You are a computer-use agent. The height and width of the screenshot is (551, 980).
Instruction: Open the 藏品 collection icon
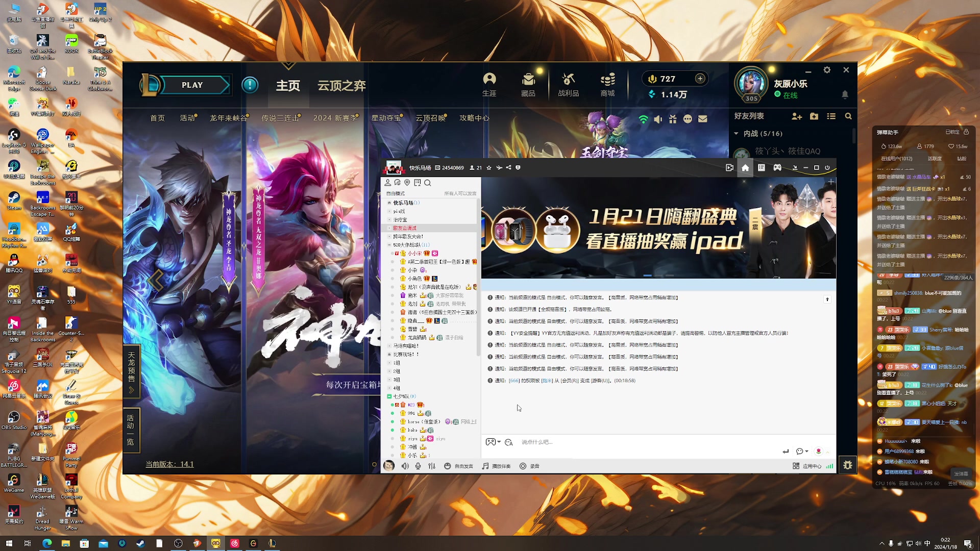528,85
